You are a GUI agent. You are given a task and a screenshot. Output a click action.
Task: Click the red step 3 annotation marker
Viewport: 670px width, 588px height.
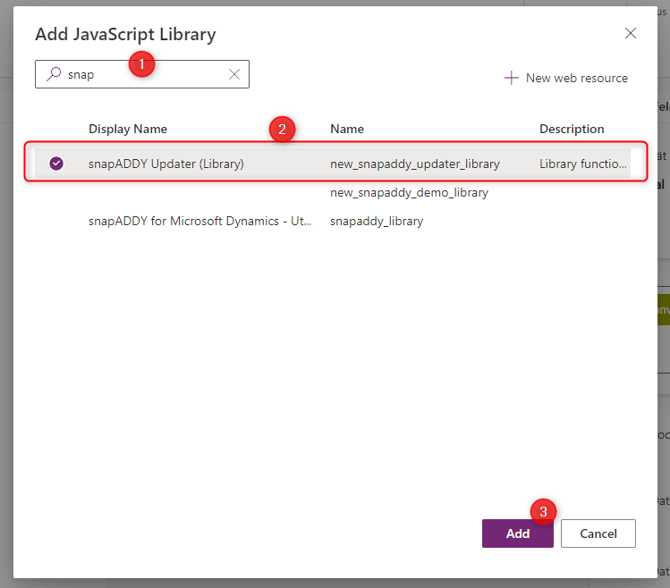click(543, 511)
